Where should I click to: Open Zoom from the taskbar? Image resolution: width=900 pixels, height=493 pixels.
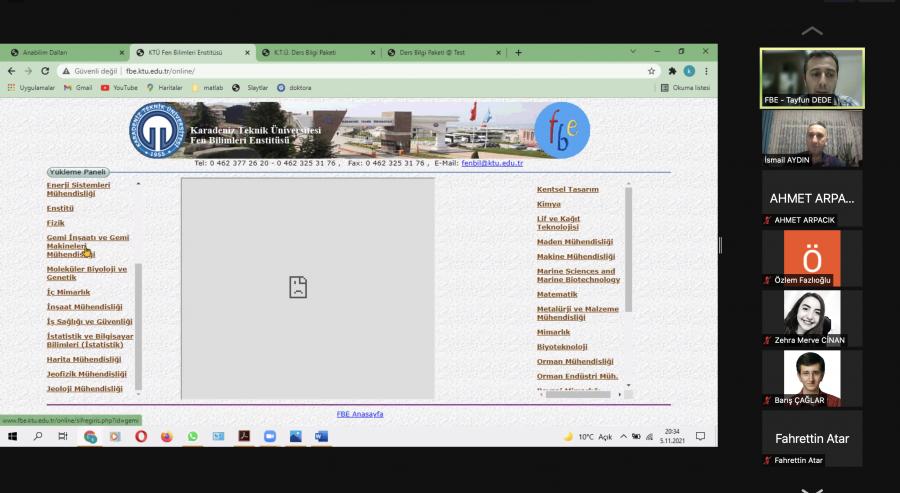click(x=270, y=437)
